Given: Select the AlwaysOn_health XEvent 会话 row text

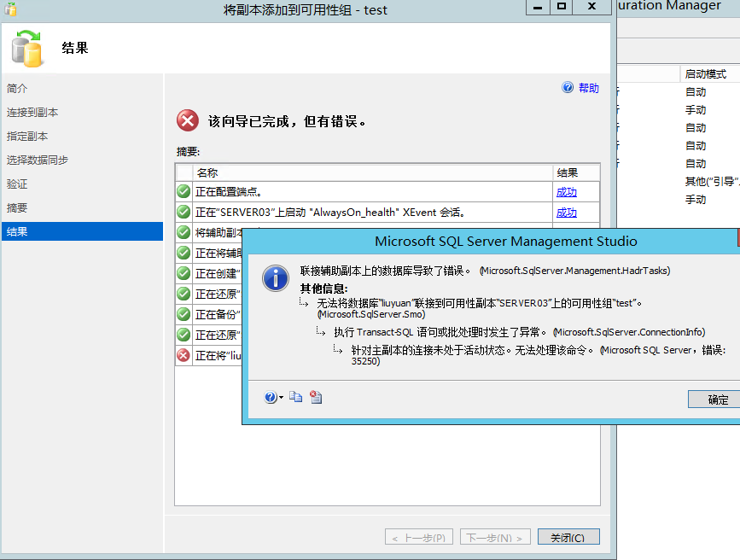Looking at the screenshot, I should [331, 213].
